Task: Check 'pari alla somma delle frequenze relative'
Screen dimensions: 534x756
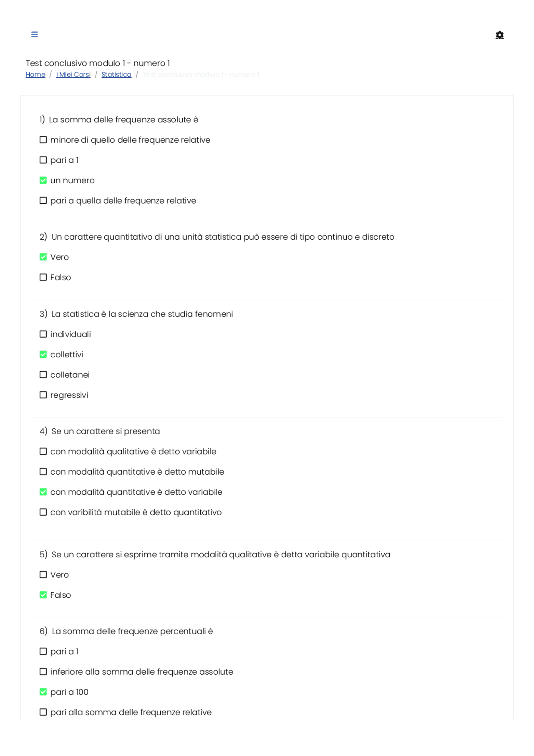Action: pyautogui.click(x=43, y=712)
